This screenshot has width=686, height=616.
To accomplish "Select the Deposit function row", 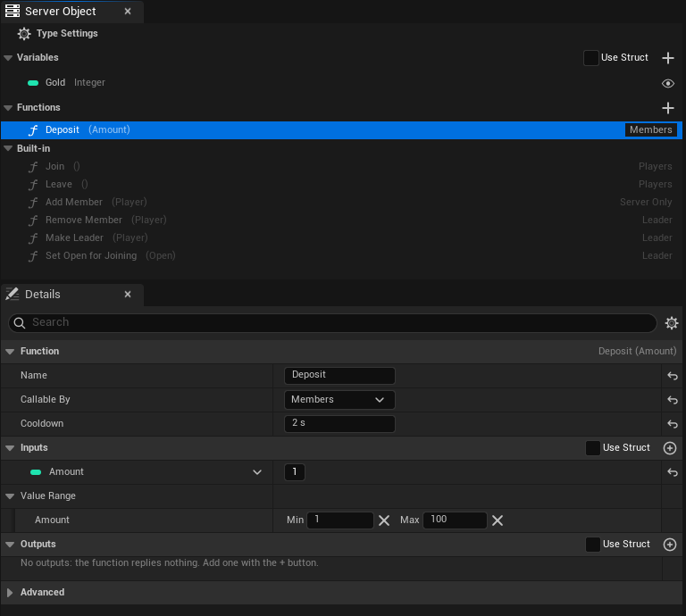I will point(341,130).
